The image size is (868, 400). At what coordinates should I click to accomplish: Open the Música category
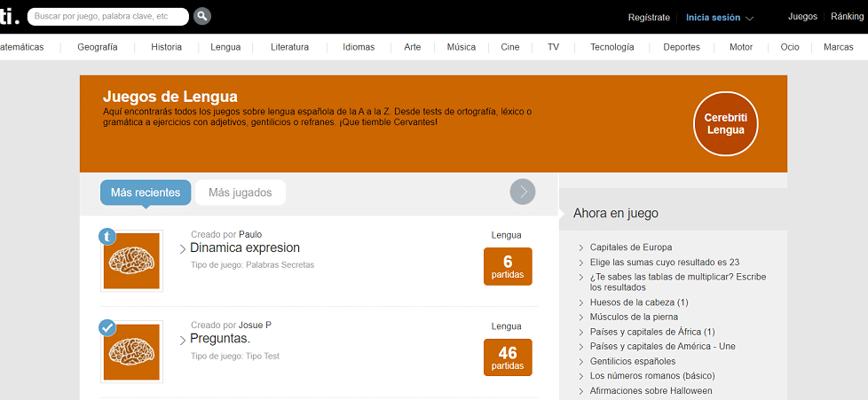pos(462,47)
